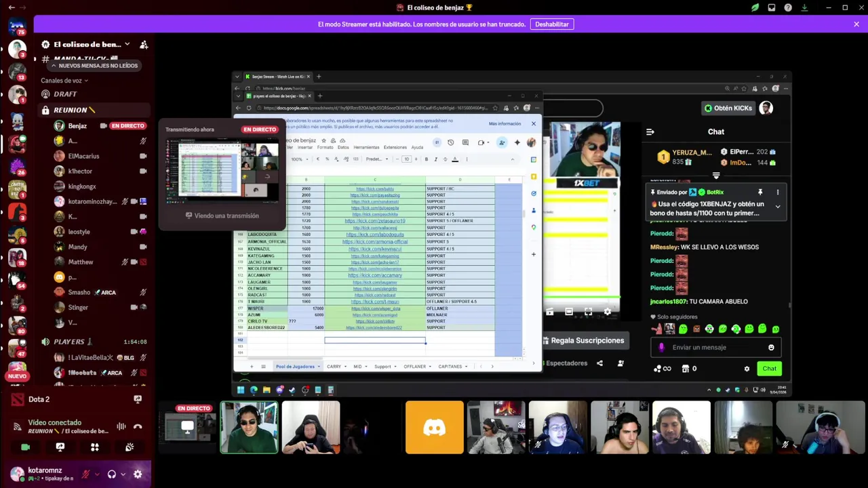Image resolution: width=868 pixels, height=488 pixels.
Task: Click the text color button in Sheets toolbar
Action: [x=455, y=159]
